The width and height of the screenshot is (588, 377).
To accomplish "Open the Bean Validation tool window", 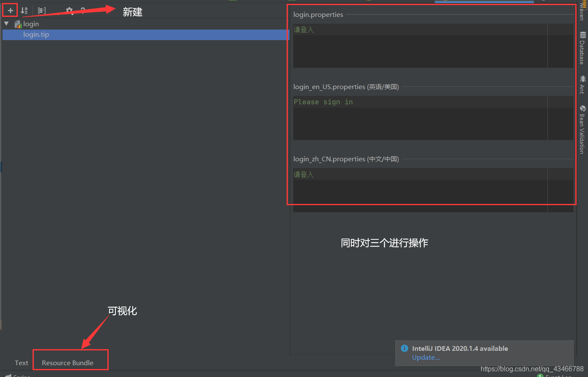I will [x=583, y=129].
